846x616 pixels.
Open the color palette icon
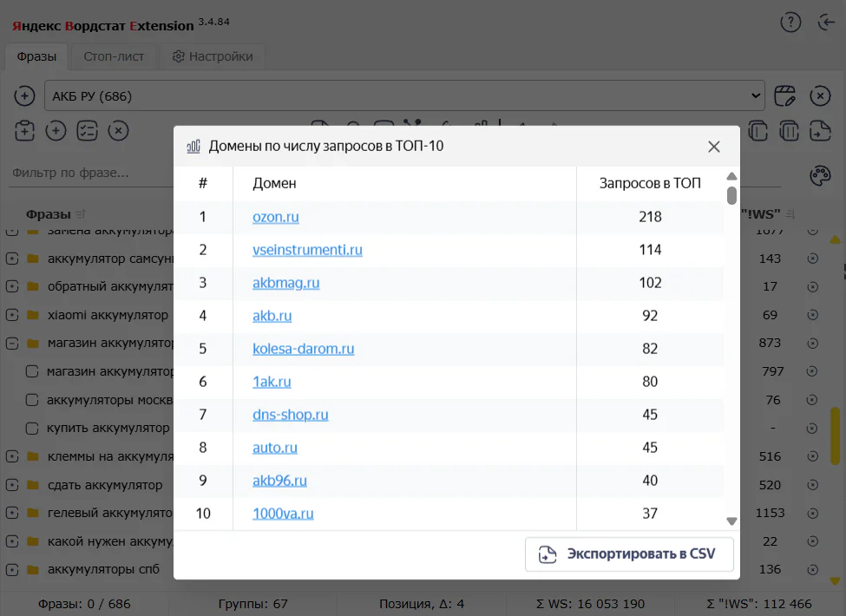tap(820, 175)
